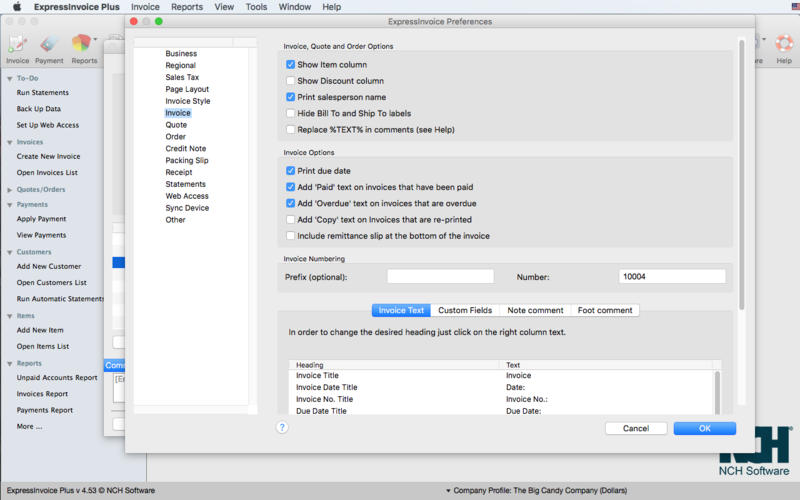
Task: Click the Invoice toolbar icon
Action: pyautogui.click(x=17, y=46)
